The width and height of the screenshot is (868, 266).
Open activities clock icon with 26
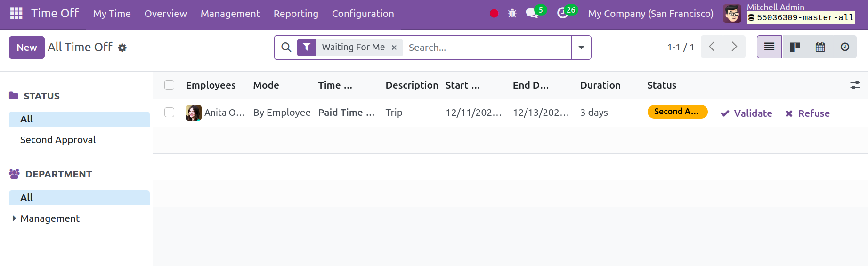pos(562,13)
